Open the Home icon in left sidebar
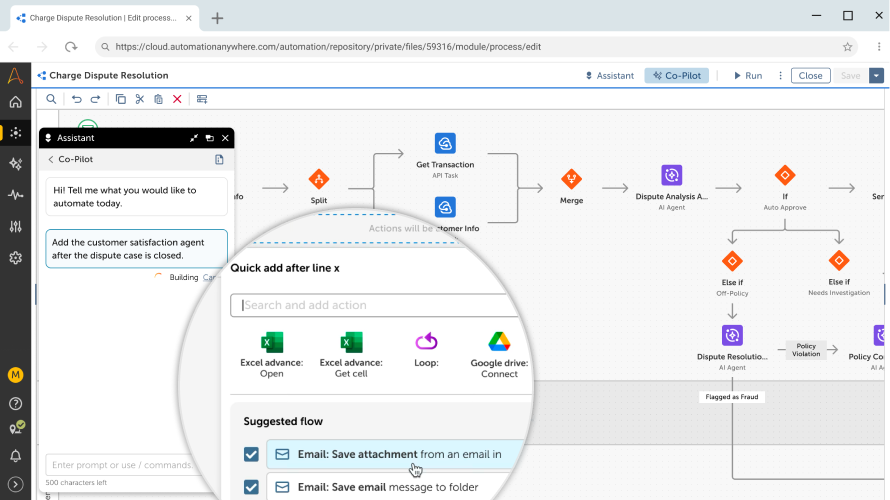890x500 pixels. 15,102
